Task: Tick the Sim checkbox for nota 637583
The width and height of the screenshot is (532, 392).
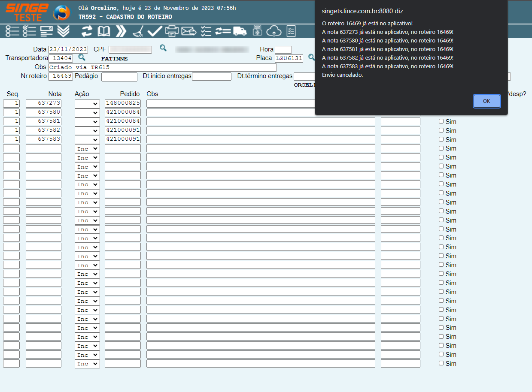Action: point(441,139)
